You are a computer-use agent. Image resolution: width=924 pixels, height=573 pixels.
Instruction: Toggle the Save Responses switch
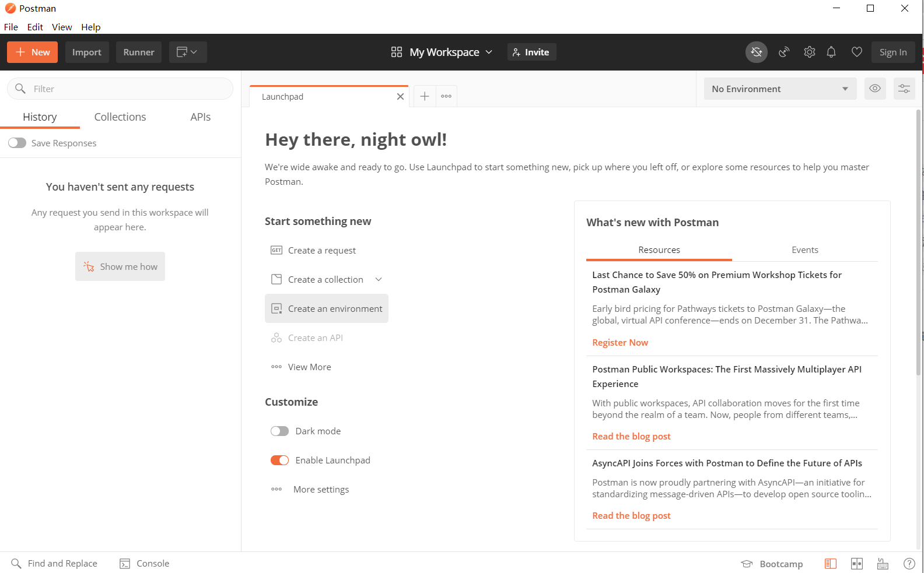[x=17, y=143]
